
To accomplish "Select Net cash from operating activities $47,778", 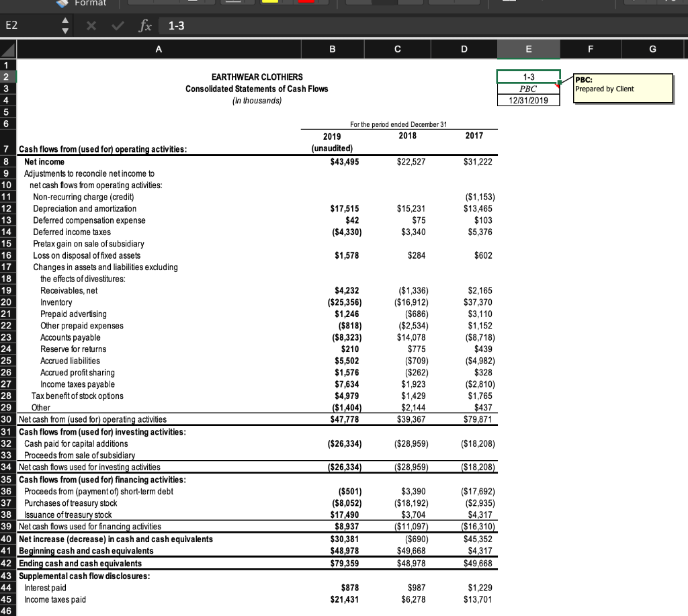I will tap(345, 419).
